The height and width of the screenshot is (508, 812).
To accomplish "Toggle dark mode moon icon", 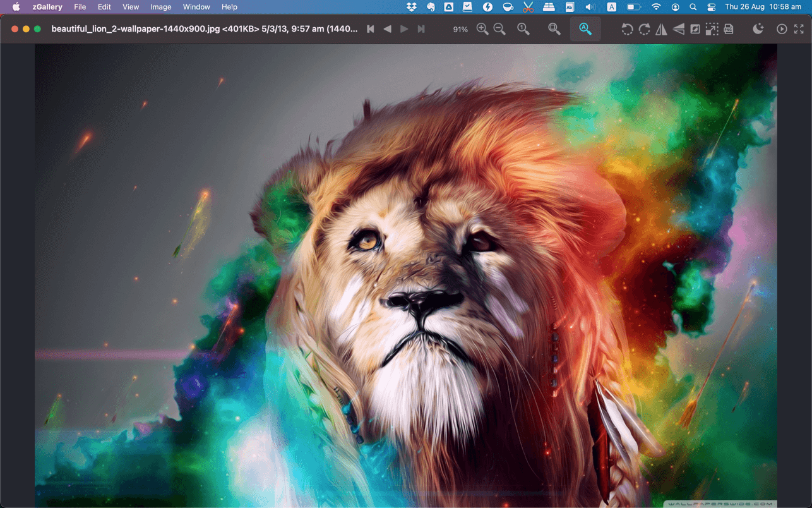I will 758,29.
